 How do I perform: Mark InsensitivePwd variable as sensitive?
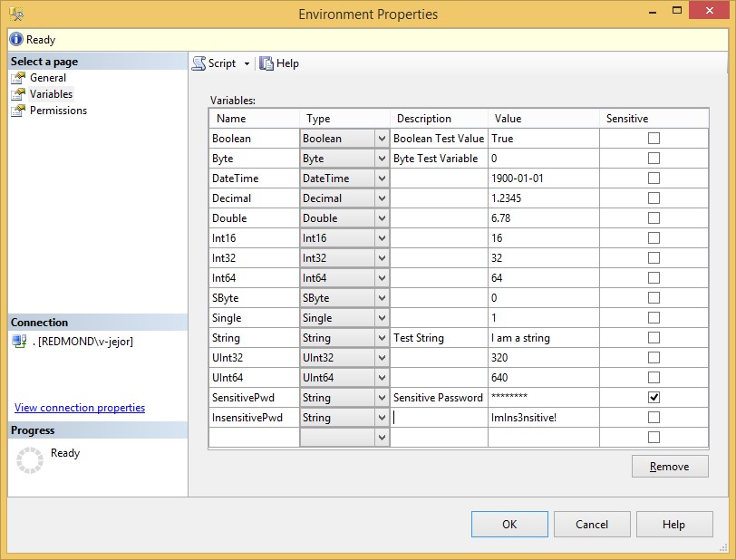pyautogui.click(x=654, y=418)
